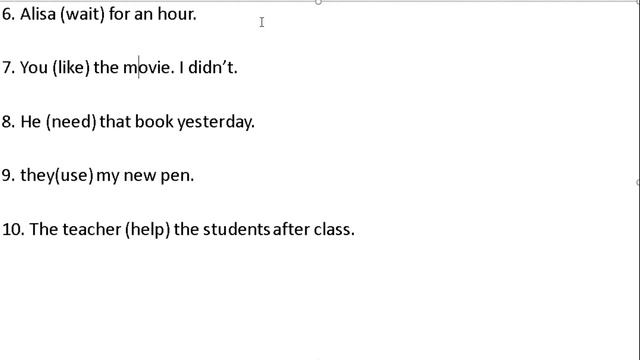
Task: Click the word "students" in sentence 10
Action: (x=236, y=229)
